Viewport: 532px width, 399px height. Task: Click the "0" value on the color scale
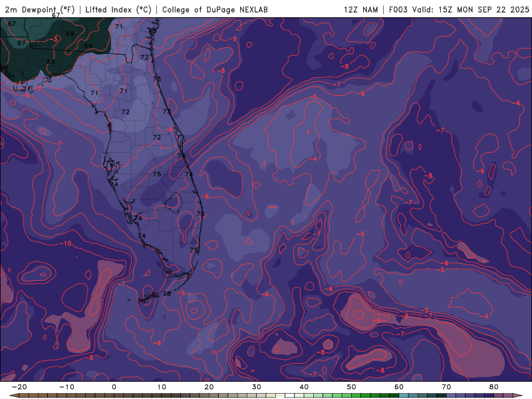114,387
